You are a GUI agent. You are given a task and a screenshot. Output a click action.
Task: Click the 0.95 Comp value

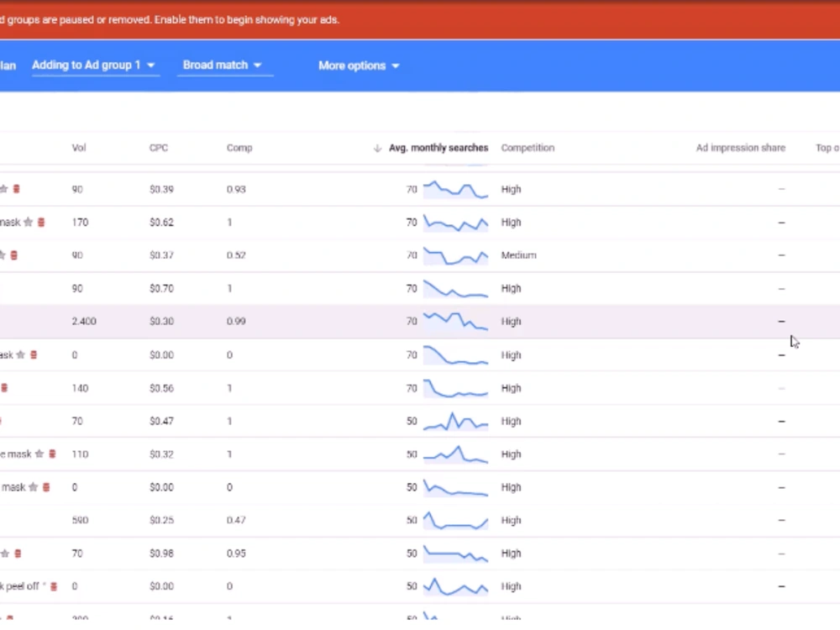click(236, 554)
